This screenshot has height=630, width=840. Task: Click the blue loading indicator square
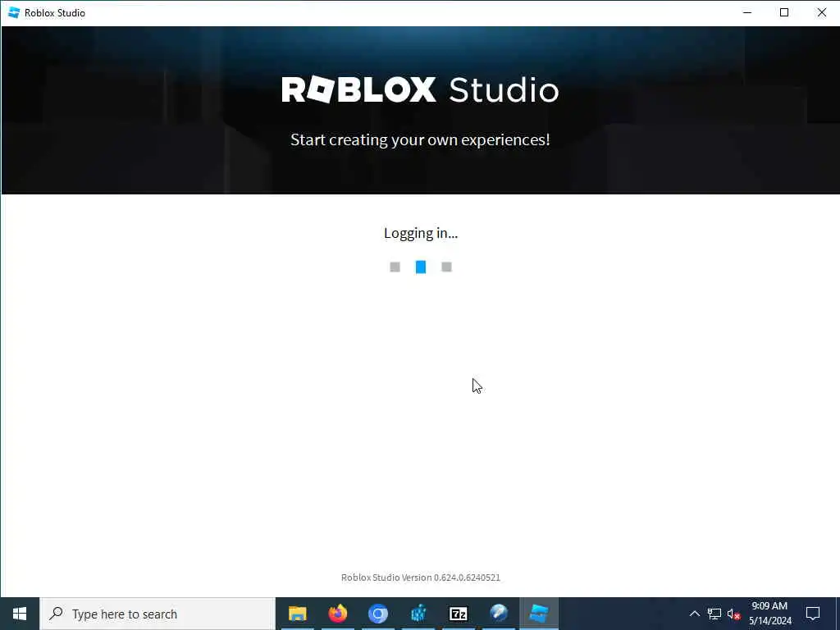coord(421,267)
